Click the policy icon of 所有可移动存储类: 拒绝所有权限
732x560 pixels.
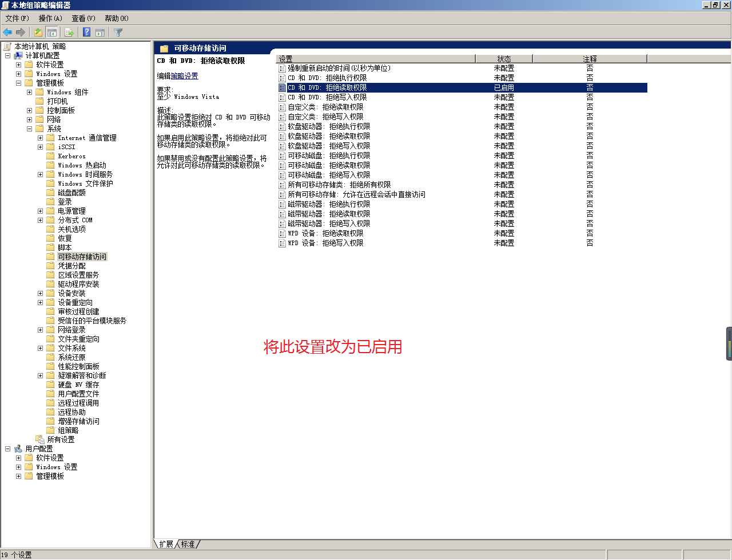[282, 185]
